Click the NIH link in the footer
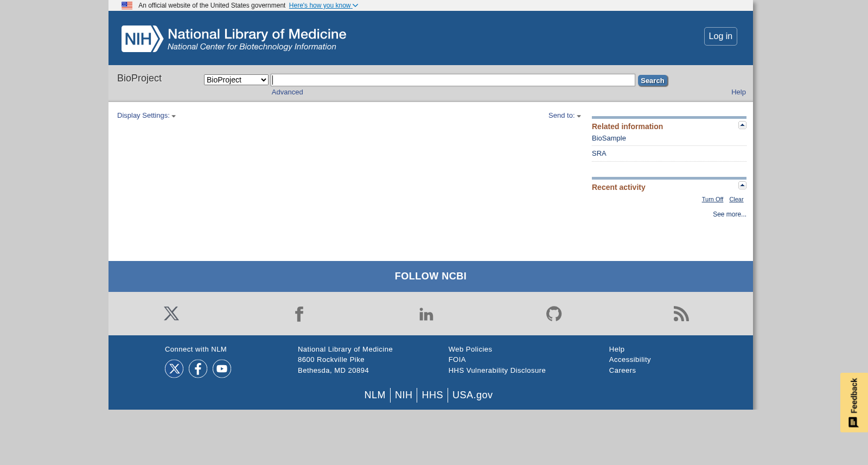The width and height of the screenshot is (868, 465). pyautogui.click(x=404, y=395)
